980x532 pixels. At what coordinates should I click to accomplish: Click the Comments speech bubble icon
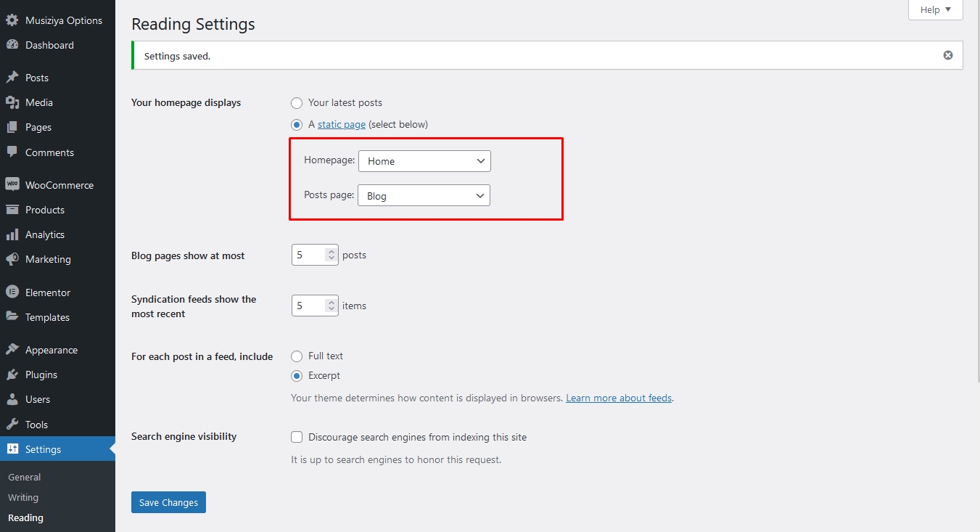point(12,152)
